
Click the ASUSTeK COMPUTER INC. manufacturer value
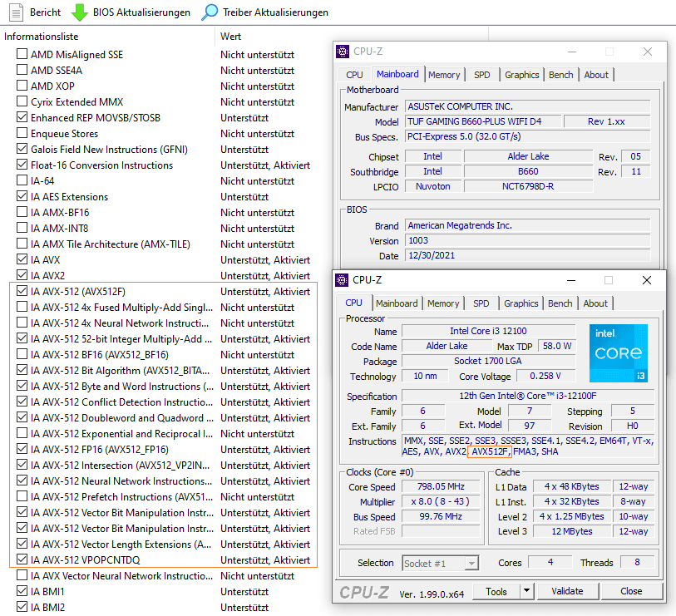click(527, 106)
